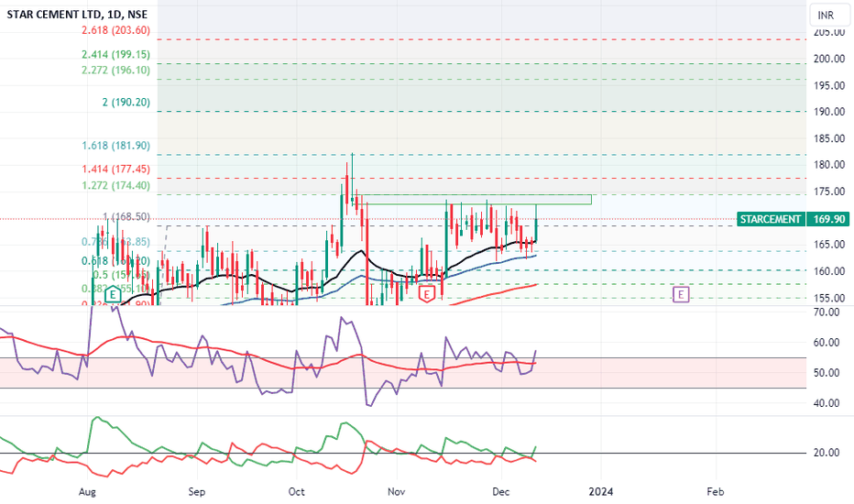The image size is (854, 504).
Task: Click the Feb date axis label
Action: [715, 492]
